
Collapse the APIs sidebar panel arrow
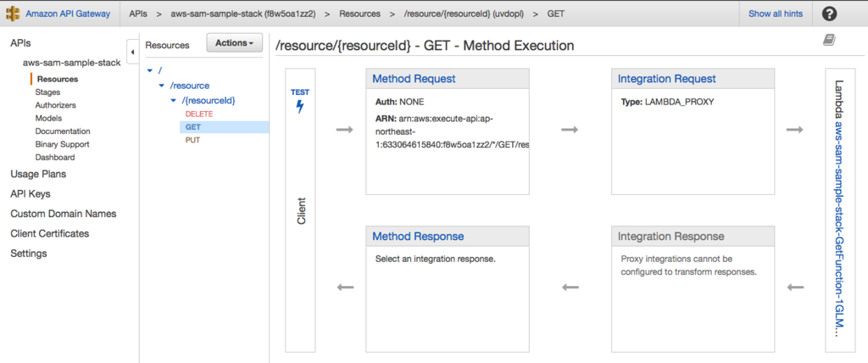[x=132, y=52]
